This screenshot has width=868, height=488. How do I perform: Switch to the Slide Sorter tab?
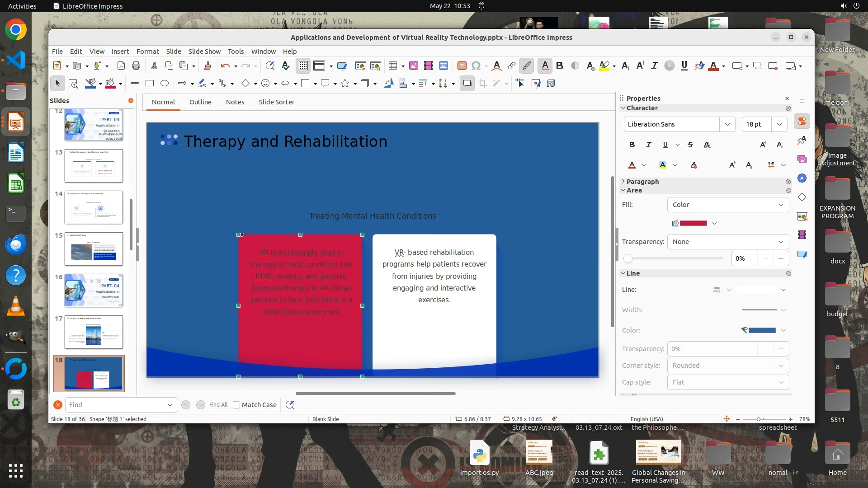[276, 102]
